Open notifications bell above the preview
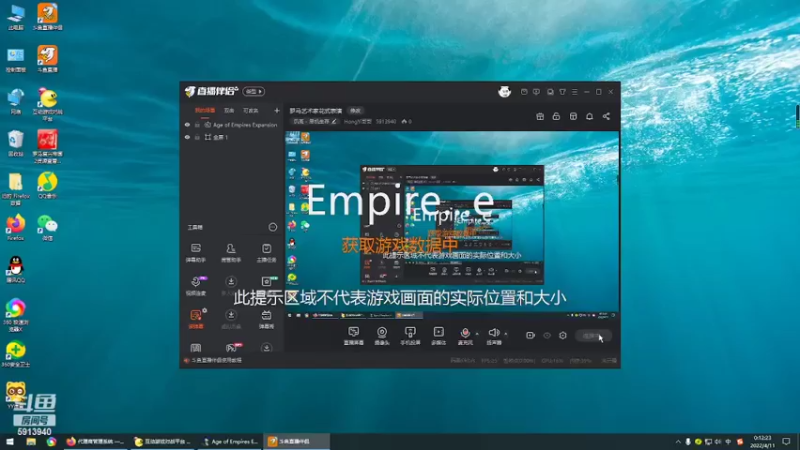The image size is (800, 450). pos(589,116)
